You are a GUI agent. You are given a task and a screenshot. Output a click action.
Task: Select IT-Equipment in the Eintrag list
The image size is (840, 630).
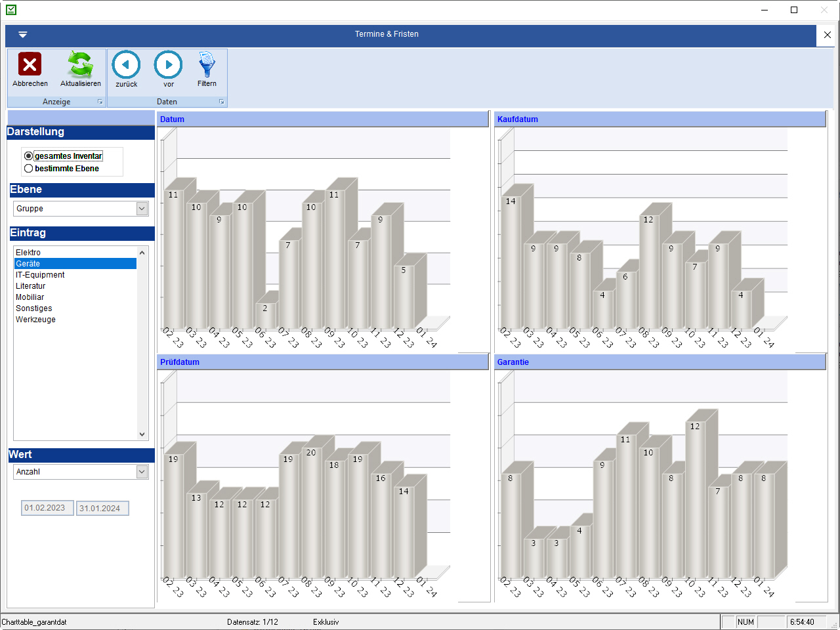[x=75, y=275]
